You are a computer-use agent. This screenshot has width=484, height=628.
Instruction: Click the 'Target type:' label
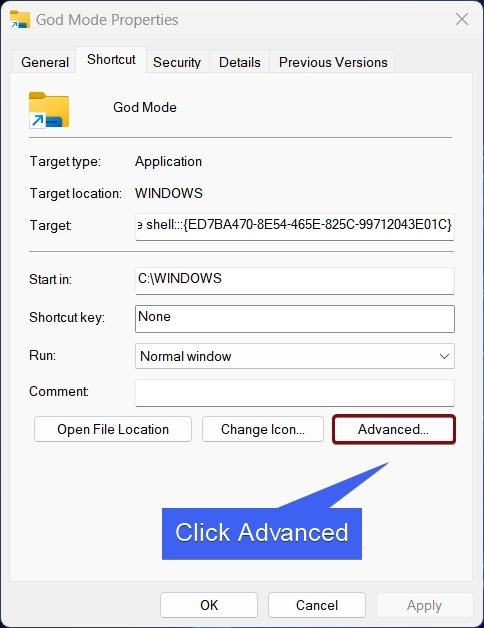[x=65, y=162]
